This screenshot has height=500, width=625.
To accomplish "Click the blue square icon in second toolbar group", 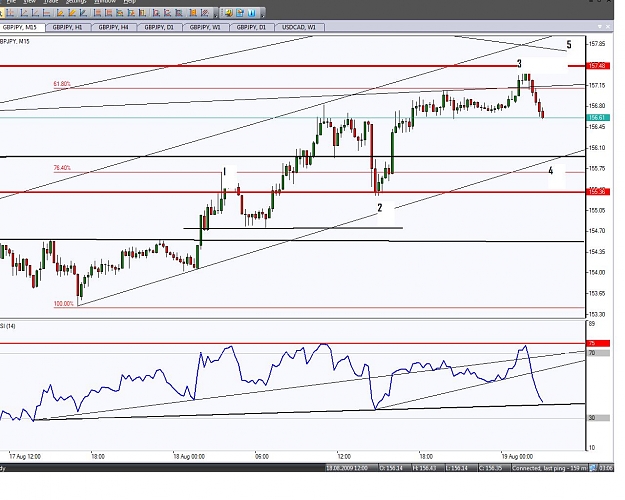I will coord(252,13).
